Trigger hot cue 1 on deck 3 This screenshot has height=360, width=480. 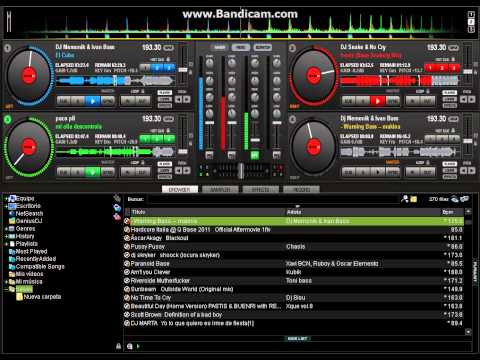[145, 139]
